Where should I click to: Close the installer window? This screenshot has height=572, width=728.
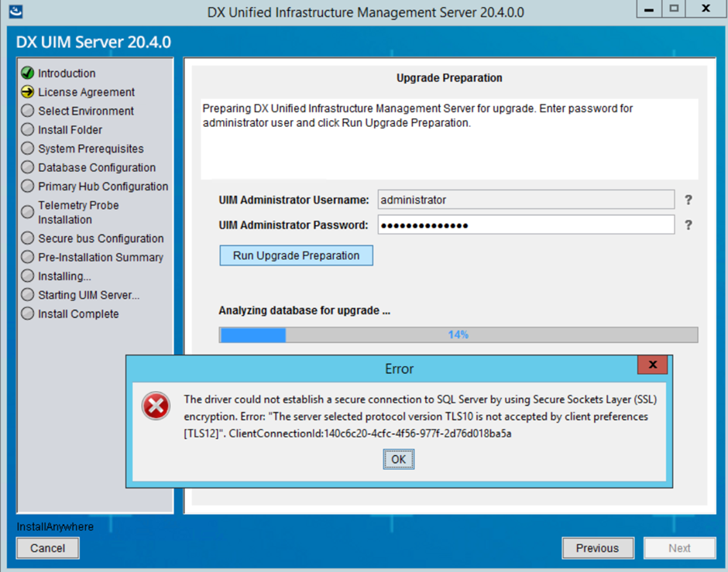[x=706, y=9]
